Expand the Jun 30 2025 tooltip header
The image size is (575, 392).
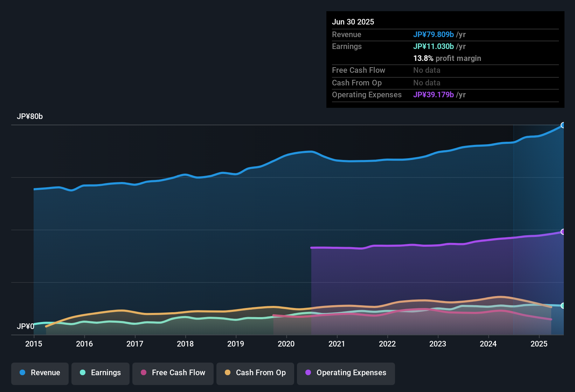[353, 22]
